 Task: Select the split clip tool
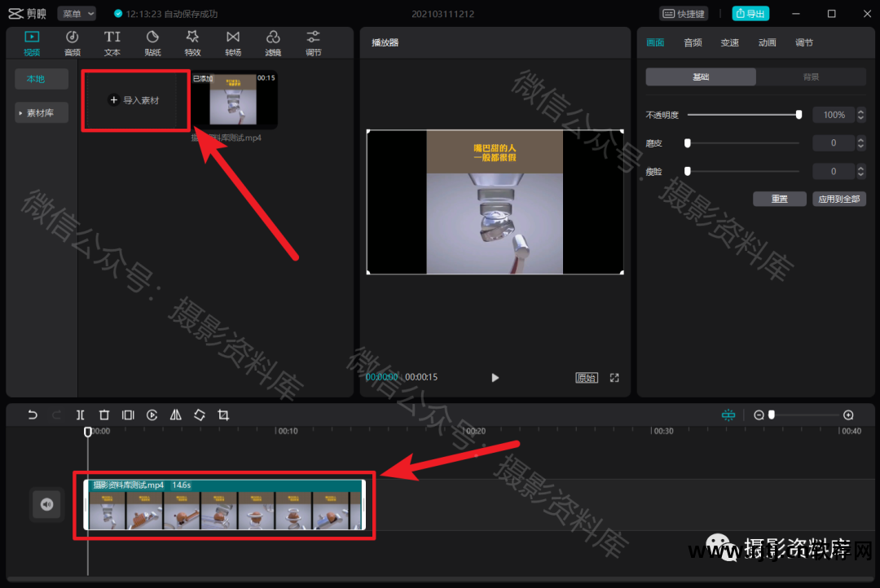[80, 415]
